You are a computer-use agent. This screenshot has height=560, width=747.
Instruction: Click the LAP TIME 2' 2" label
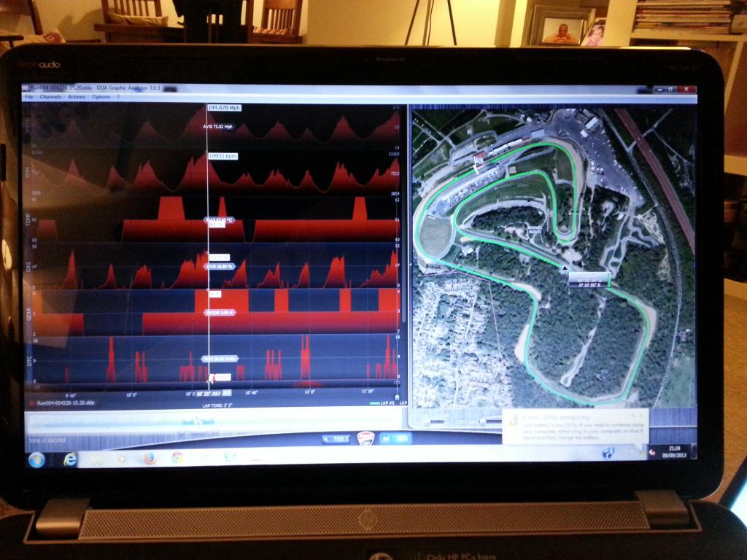tap(217, 405)
